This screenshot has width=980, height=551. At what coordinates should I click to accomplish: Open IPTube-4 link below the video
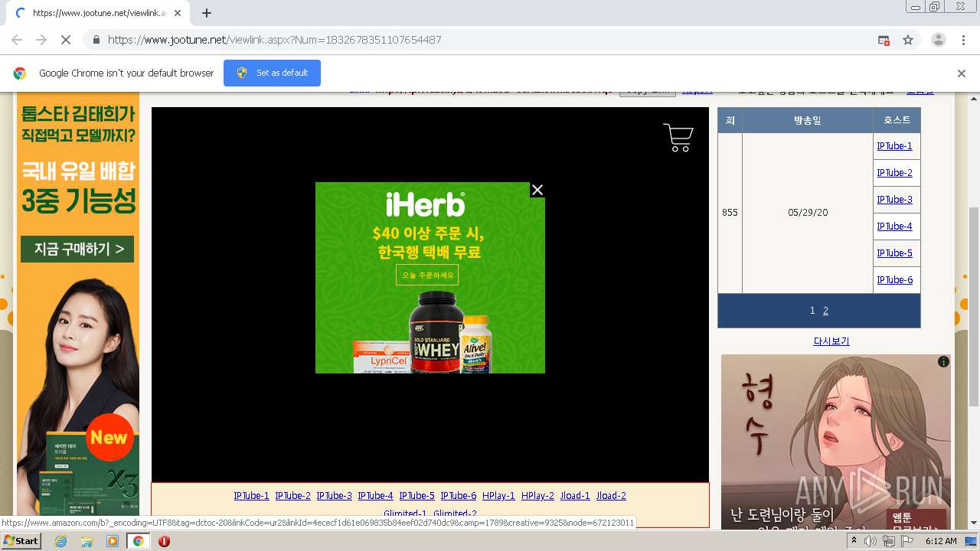tap(375, 496)
